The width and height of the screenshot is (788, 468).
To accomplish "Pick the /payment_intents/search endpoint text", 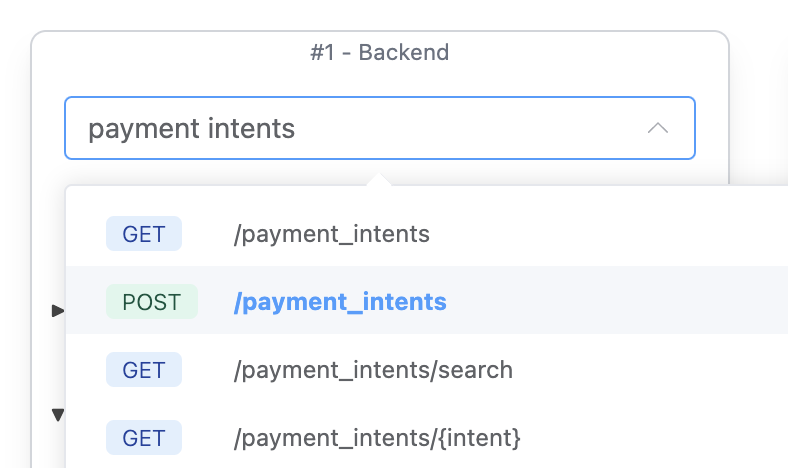I will click(373, 370).
